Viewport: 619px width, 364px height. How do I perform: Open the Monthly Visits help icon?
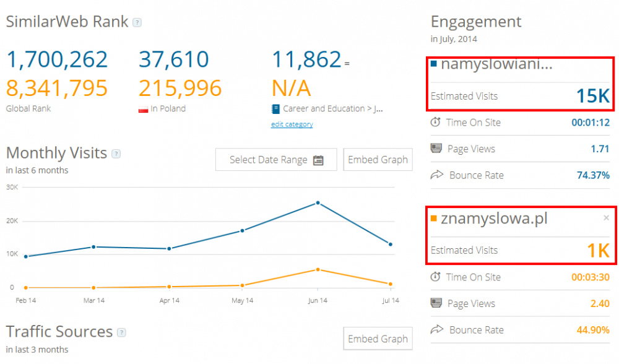pos(116,154)
